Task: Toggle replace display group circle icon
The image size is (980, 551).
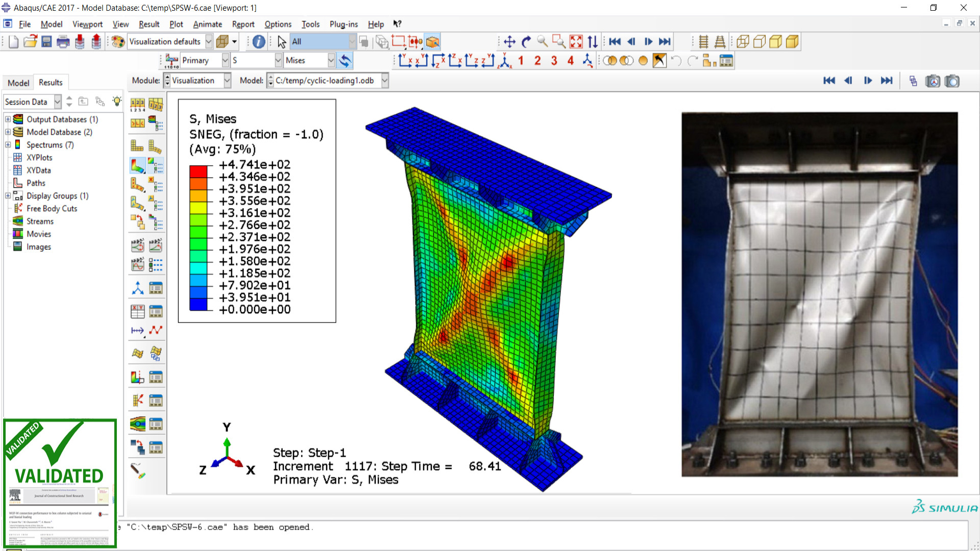Action: 643,61
